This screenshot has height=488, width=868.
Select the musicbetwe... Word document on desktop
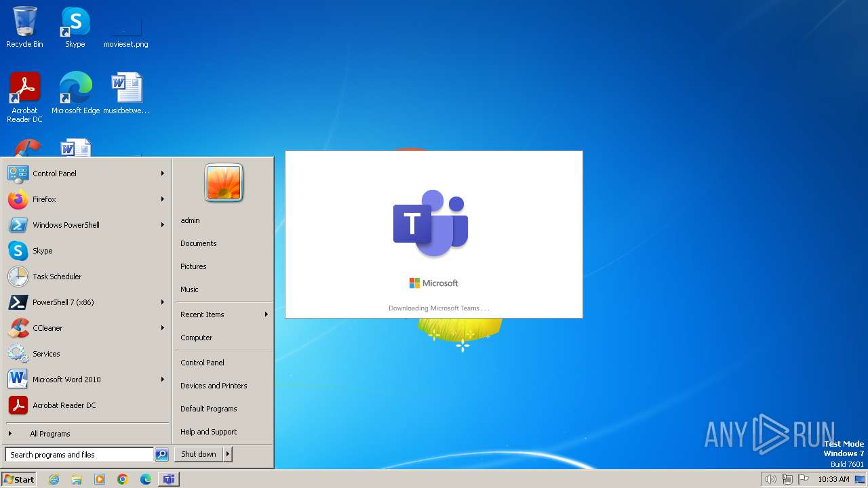(126, 94)
